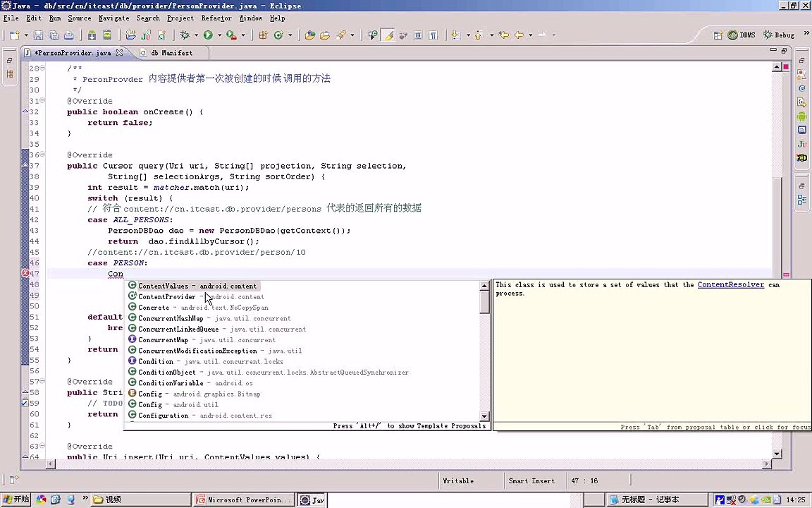Screen dimensions: 812x508
Task: Open the External Tools dropdown arrow
Action: (x=243, y=35)
